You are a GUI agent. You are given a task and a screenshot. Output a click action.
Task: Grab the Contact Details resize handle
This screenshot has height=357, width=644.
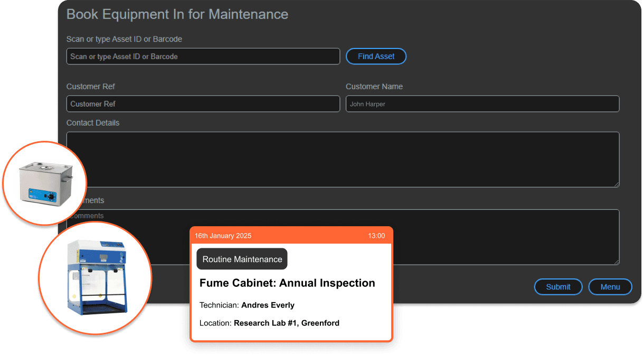pos(615,184)
